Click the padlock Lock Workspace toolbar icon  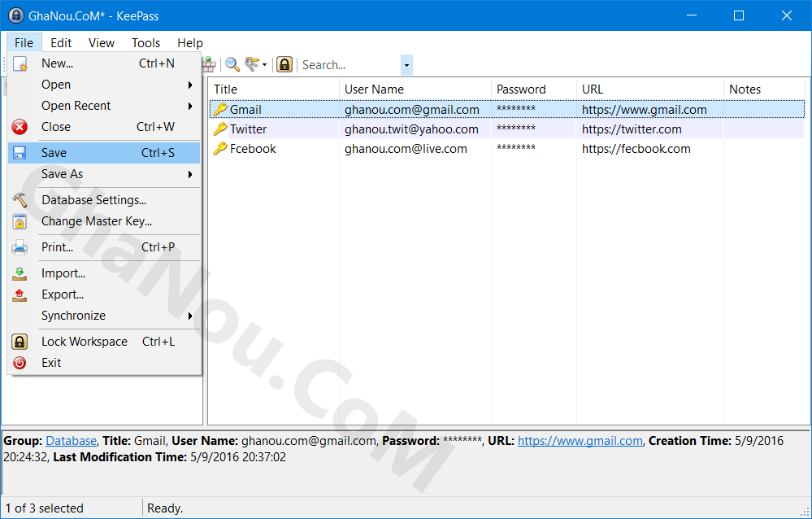[284, 65]
